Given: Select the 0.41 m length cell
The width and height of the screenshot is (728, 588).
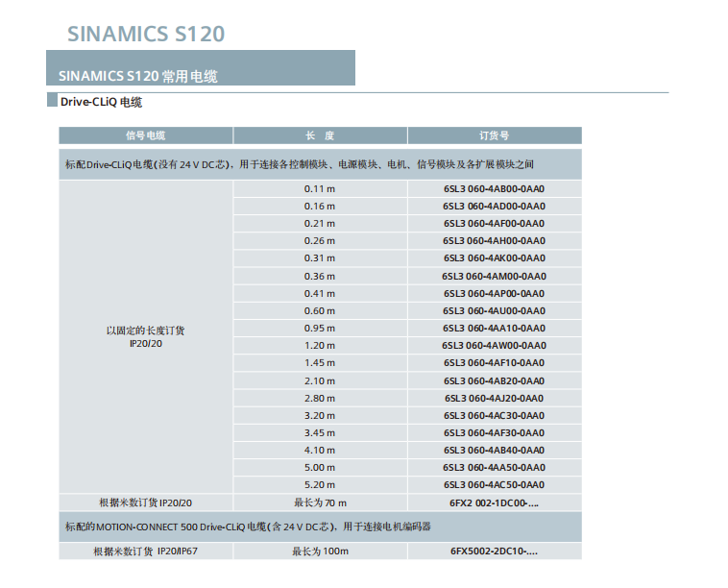Looking at the screenshot, I should click(321, 294).
